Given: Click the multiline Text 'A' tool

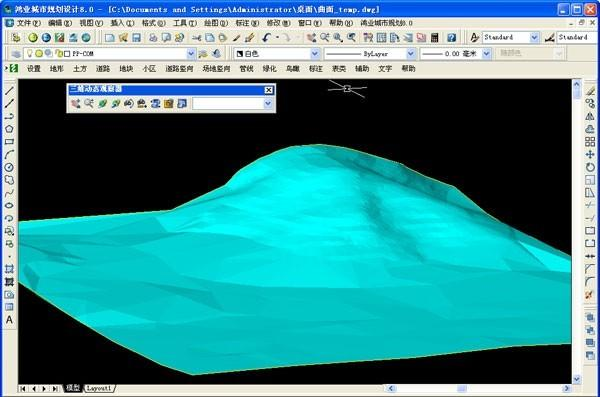Looking at the screenshot, I should tap(9, 320).
